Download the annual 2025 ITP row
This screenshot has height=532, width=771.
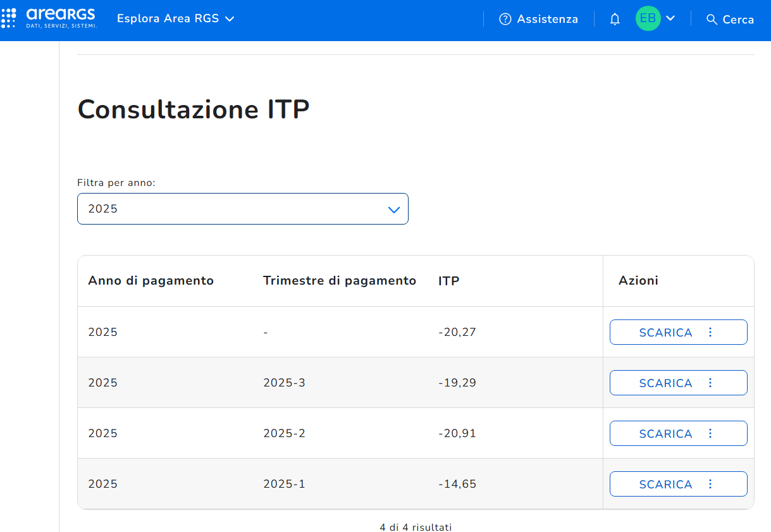pyautogui.click(x=665, y=333)
